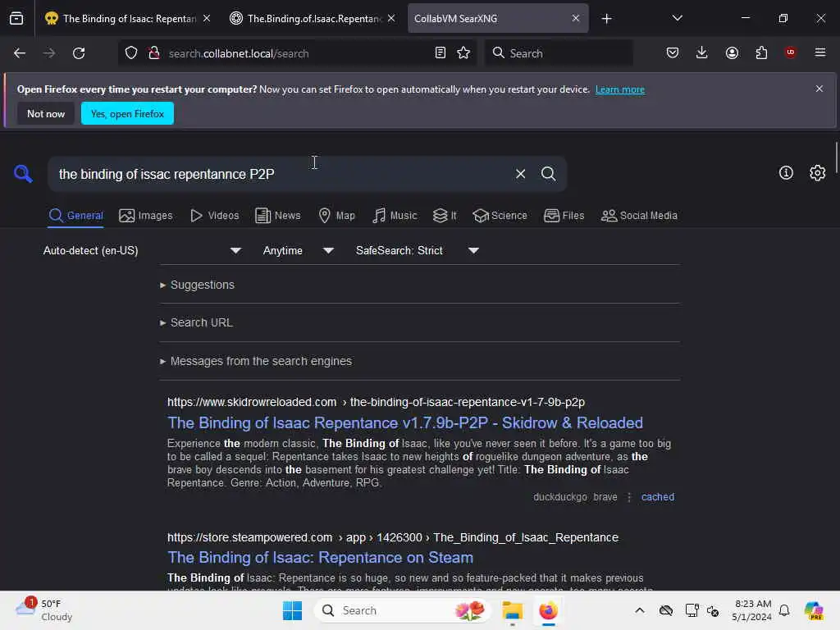Screen dimensions: 840x630
Task: Open the Firefox hamburger application menu
Action: tap(820, 52)
